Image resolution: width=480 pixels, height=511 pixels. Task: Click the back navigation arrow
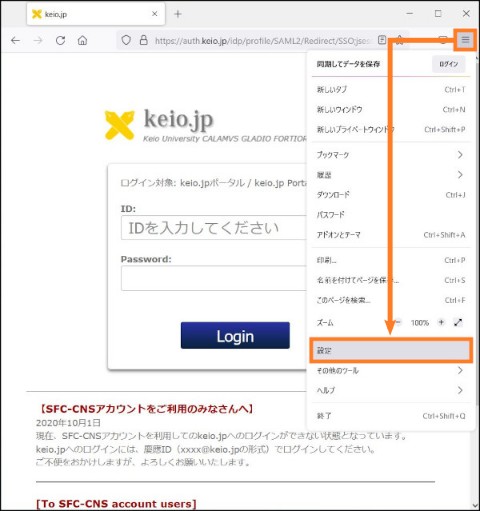[15, 41]
